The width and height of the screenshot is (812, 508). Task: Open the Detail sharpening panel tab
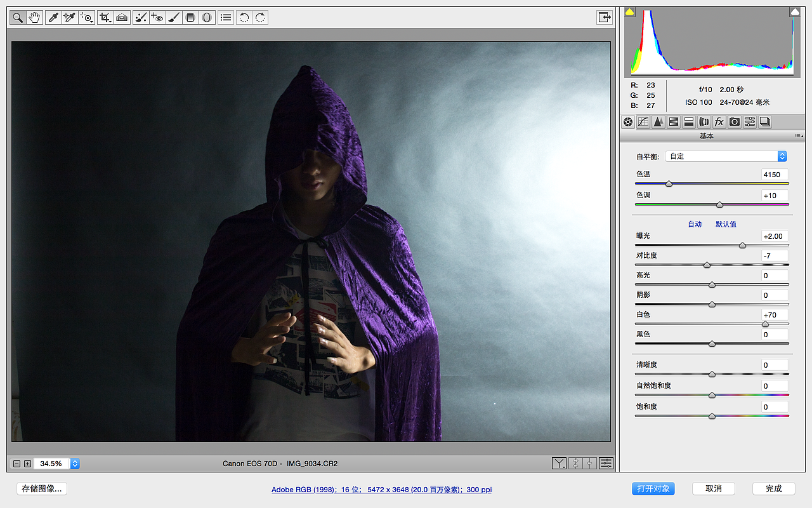(x=658, y=121)
